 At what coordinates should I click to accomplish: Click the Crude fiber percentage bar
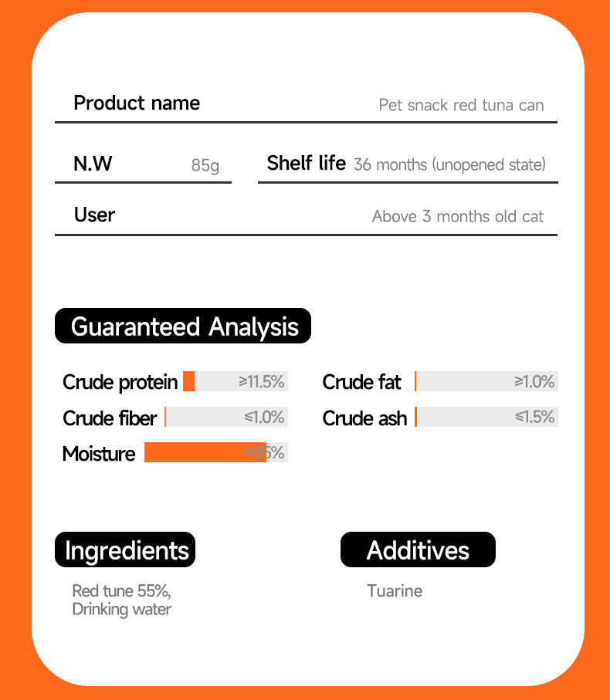point(226,417)
